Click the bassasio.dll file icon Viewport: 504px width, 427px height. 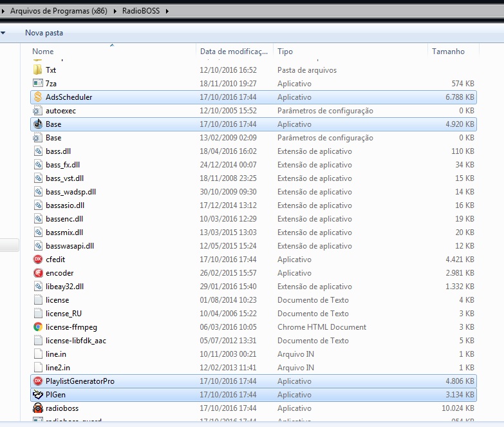pos(38,205)
